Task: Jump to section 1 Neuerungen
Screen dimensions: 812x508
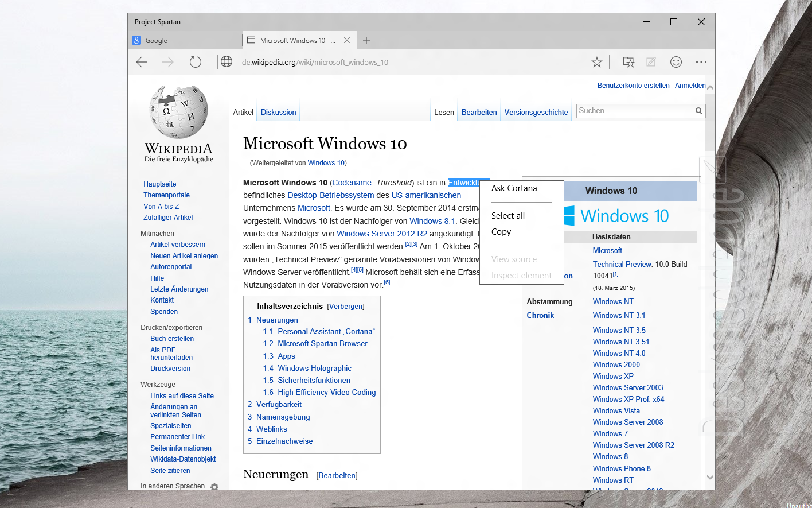Action: pos(273,320)
